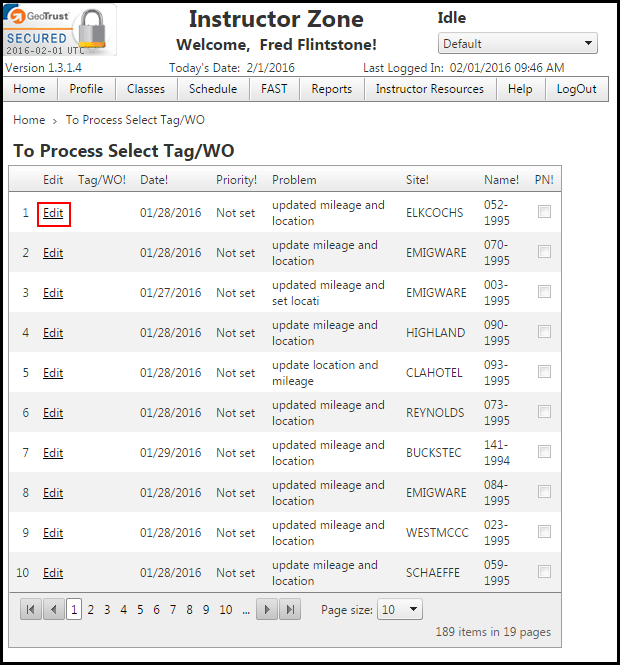Jump to last page of results
This screenshot has height=665, width=620.
tap(290, 609)
